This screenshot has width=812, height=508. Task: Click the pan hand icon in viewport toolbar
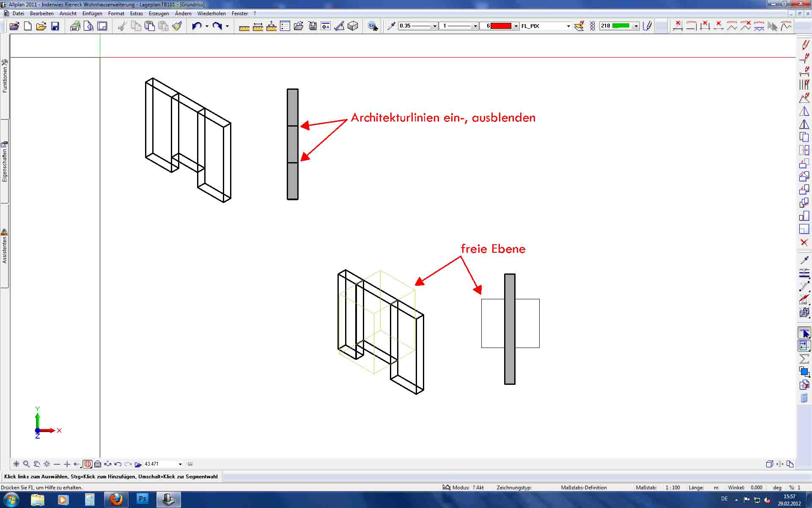(x=37, y=464)
